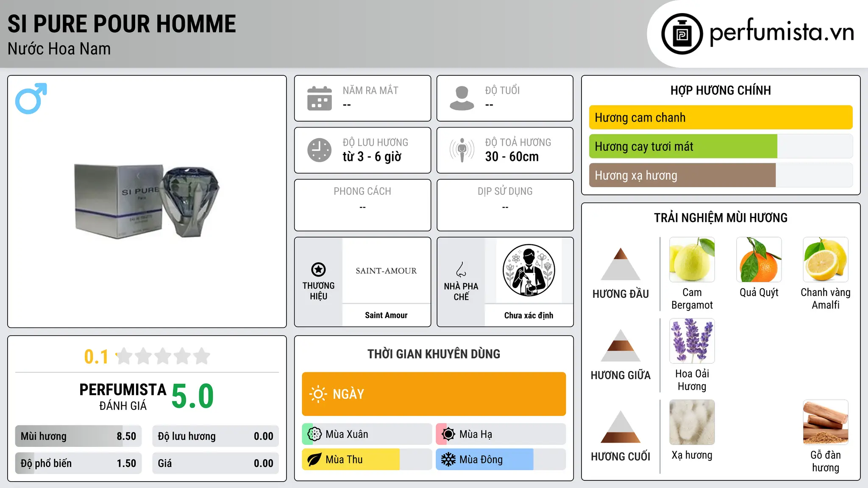Click the blue male gender symbol icon
This screenshot has height=488, width=868.
31,98
